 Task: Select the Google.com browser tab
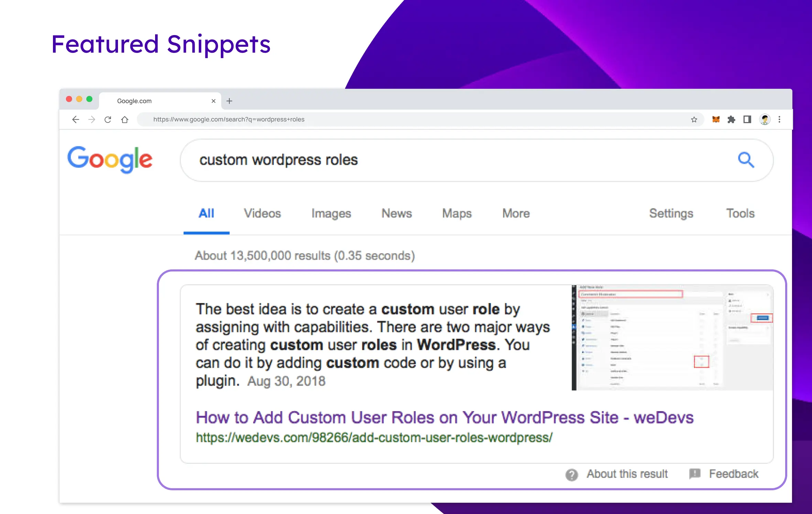coord(160,101)
